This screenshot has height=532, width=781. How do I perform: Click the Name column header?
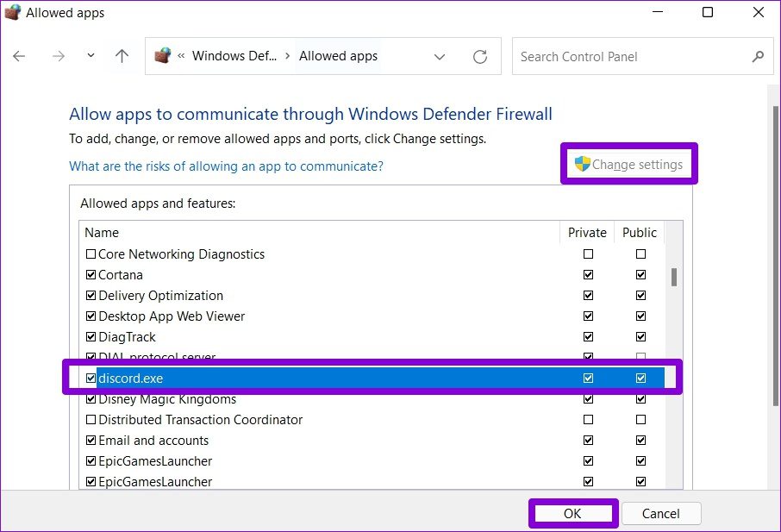(101, 232)
